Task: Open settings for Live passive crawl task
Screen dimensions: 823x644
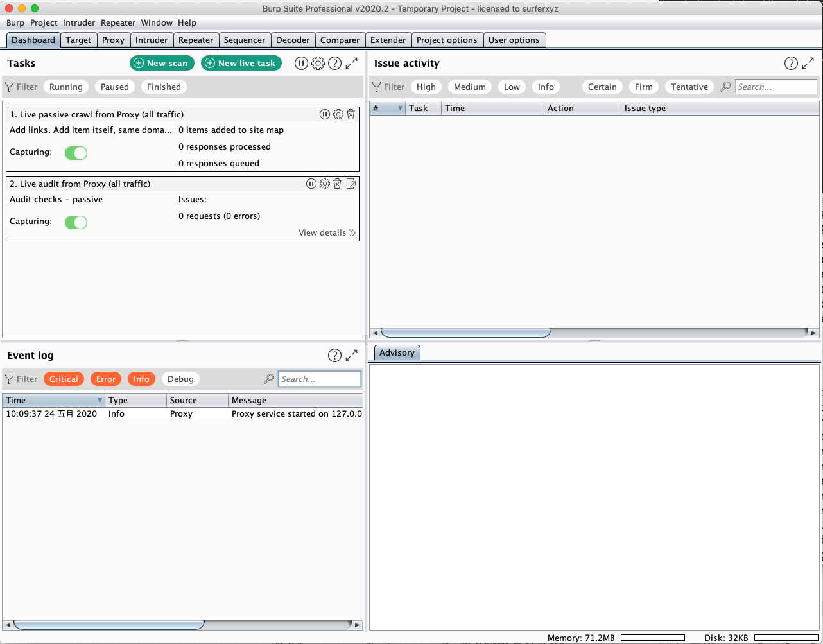Action: pos(338,114)
